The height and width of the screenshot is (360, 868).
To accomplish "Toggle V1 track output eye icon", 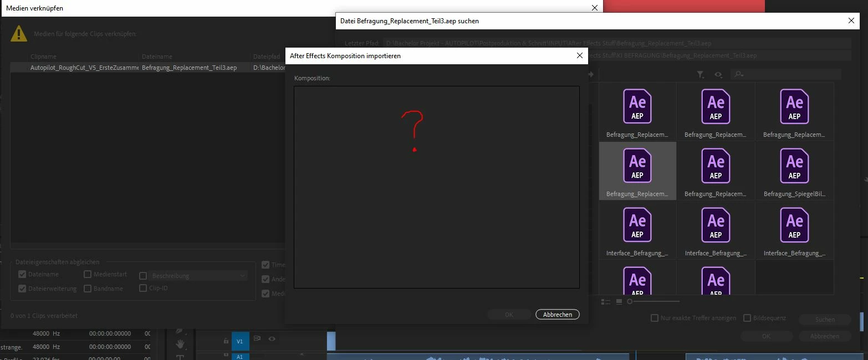I will tap(272, 338).
